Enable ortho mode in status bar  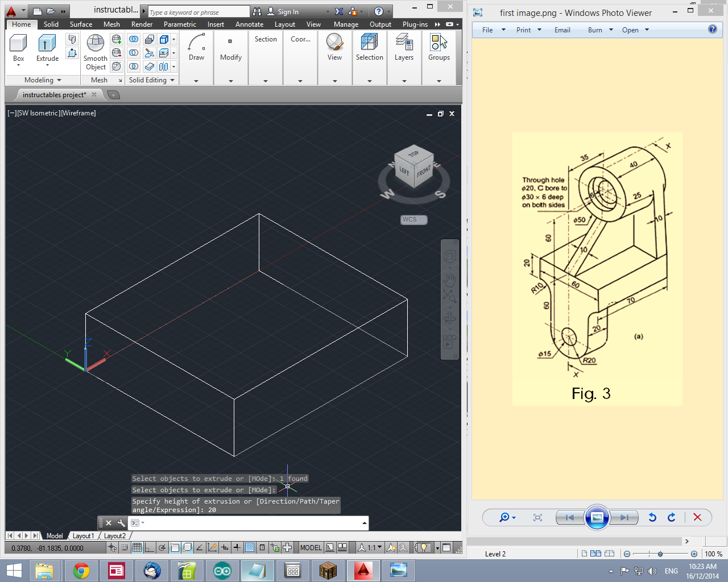(x=148, y=547)
